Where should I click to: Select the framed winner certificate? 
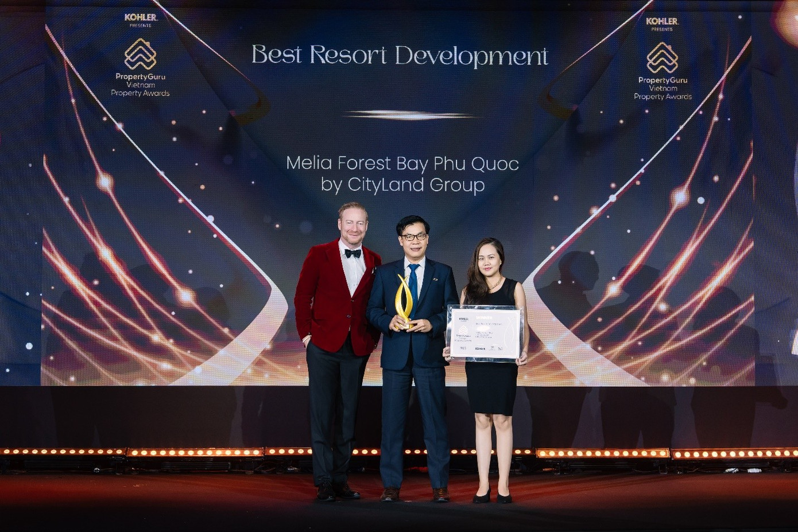click(x=485, y=333)
